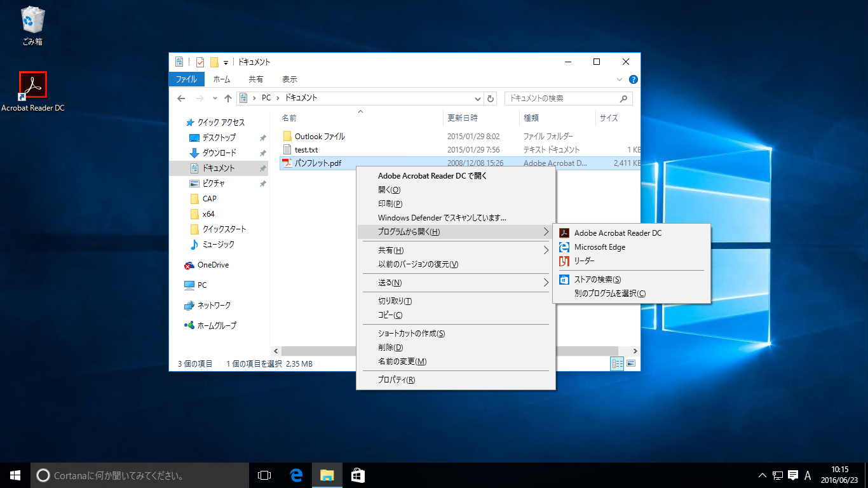Choose 別のプログラムを選択(C) in the submenu
The width and height of the screenshot is (868, 488).
632,294
